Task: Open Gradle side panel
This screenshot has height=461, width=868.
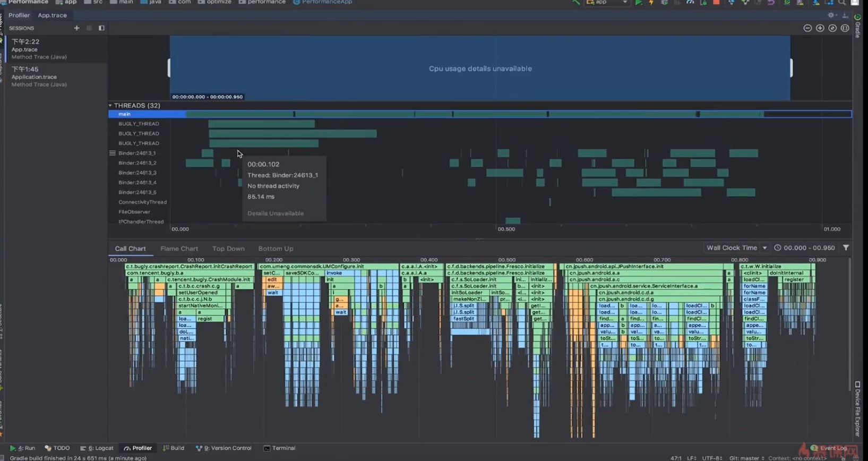Action: point(858,25)
